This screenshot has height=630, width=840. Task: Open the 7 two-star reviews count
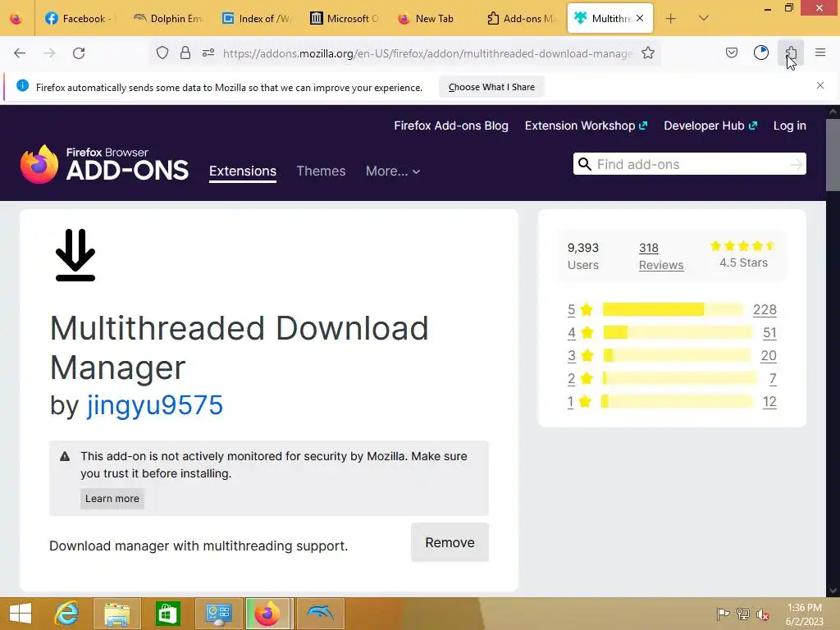point(773,379)
